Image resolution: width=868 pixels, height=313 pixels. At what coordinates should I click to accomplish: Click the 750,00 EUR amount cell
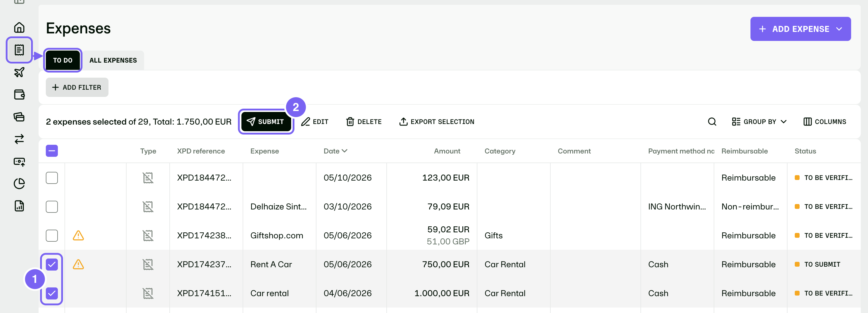coord(445,265)
